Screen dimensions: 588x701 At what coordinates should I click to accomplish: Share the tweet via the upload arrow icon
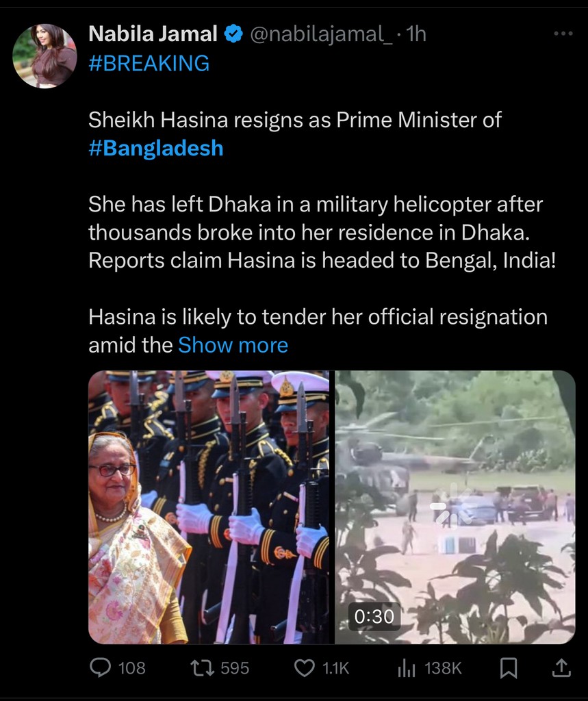561,668
